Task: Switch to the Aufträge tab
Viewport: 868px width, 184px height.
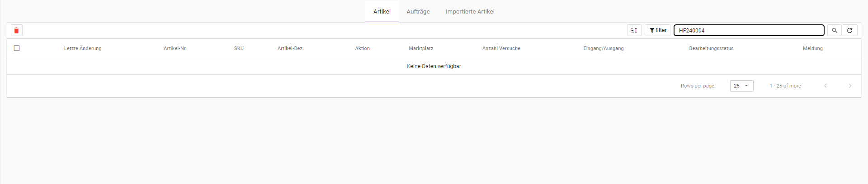Action: (418, 12)
